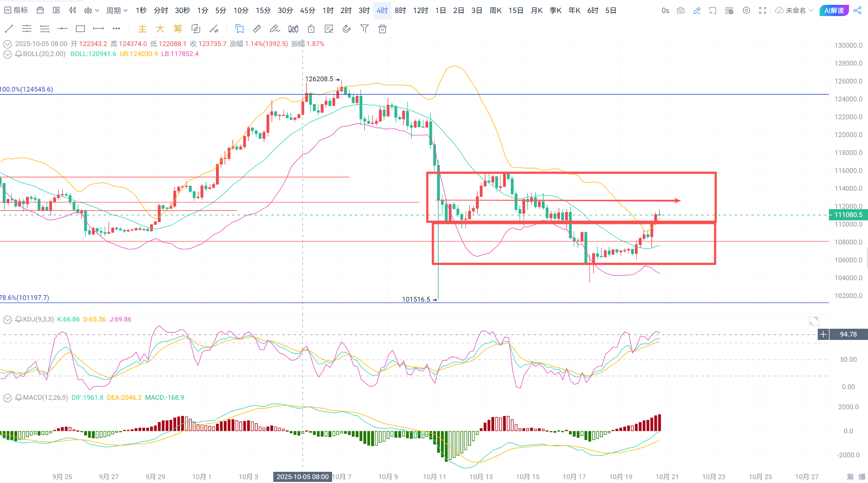Collapse the KDJ indicator panel toggle
868x483 pixels.
7,319
